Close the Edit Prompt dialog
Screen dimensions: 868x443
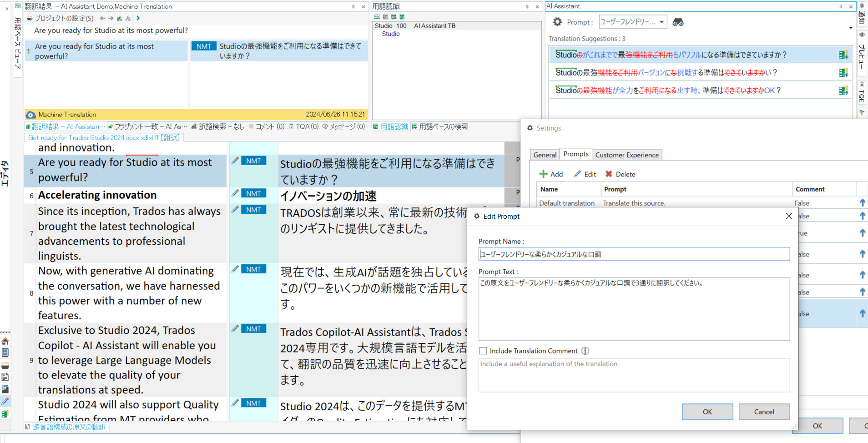tap(789, 216)
